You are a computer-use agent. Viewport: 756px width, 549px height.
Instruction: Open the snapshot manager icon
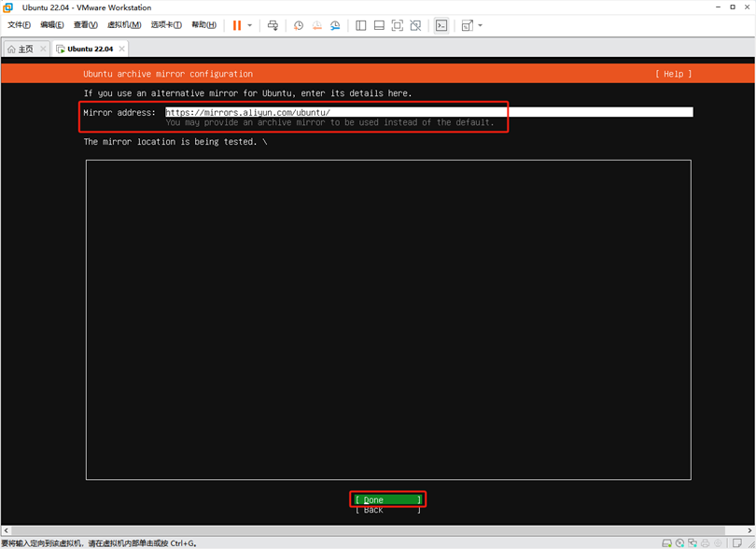[x=335, y=25]
